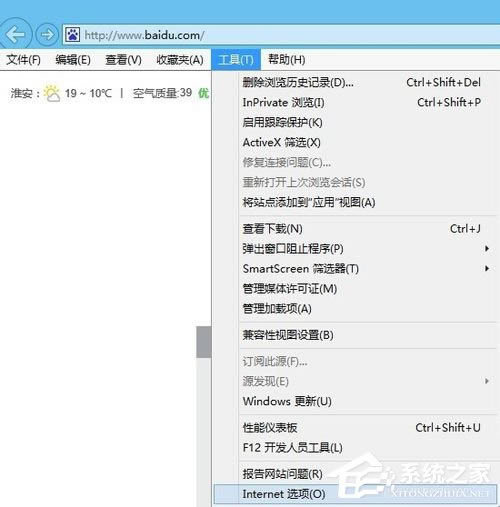Open the 帮助(H) menu
Image resolution: width=500 pixels, height=507 pixels.
click(x=287, y=60)
